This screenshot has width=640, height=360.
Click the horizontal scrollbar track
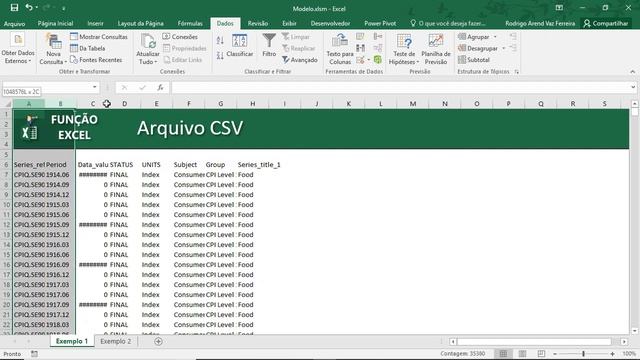534,341
